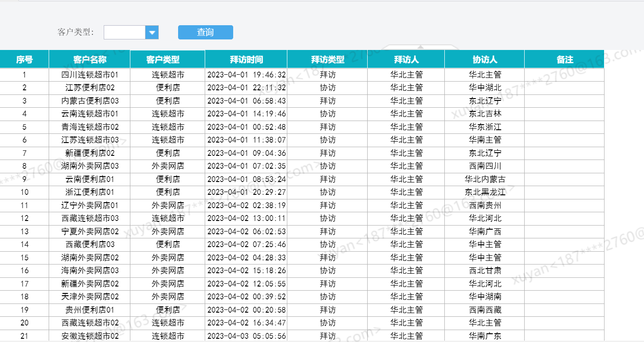Click 协访人 cell 东北黑龙江
The width and height of the screenshot is (644, 342).
click(485, 192)
